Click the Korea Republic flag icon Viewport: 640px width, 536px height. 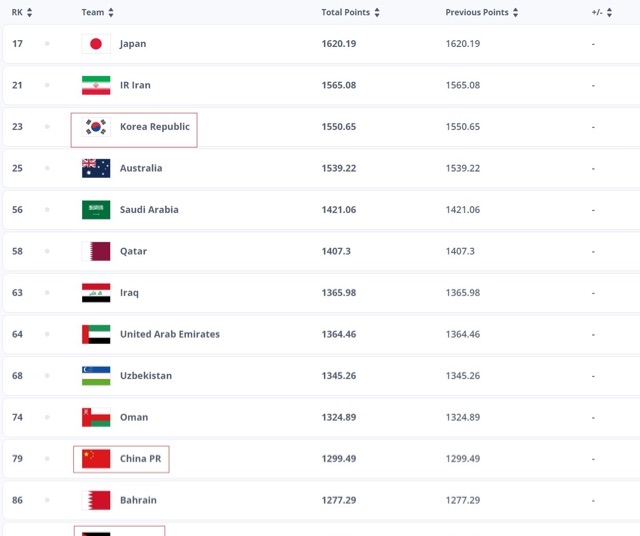[96, 127]
